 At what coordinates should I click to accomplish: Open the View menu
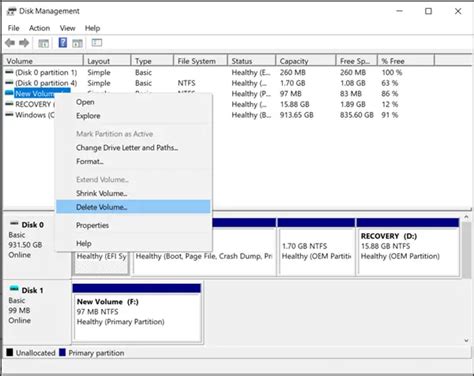tap(67, 28)
